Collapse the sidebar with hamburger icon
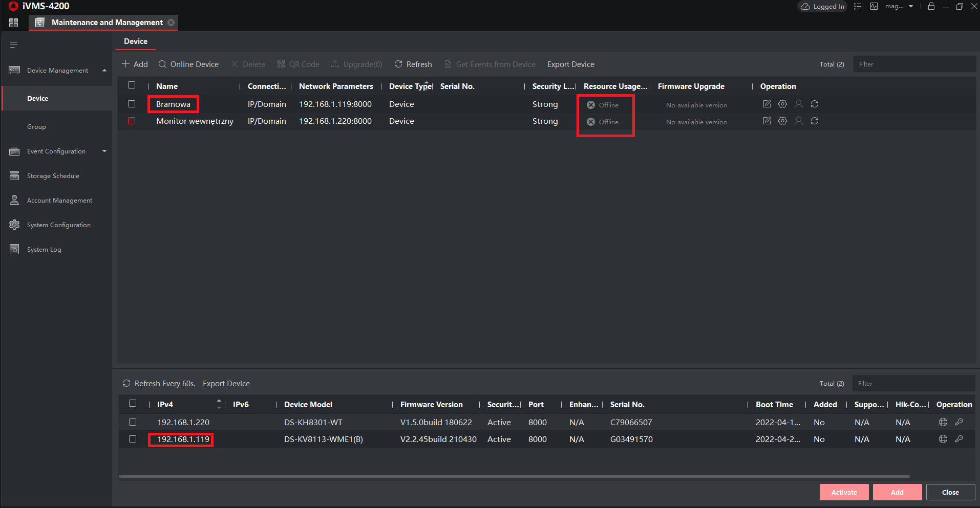The image size is (980, 508). [x=14, y=45]
